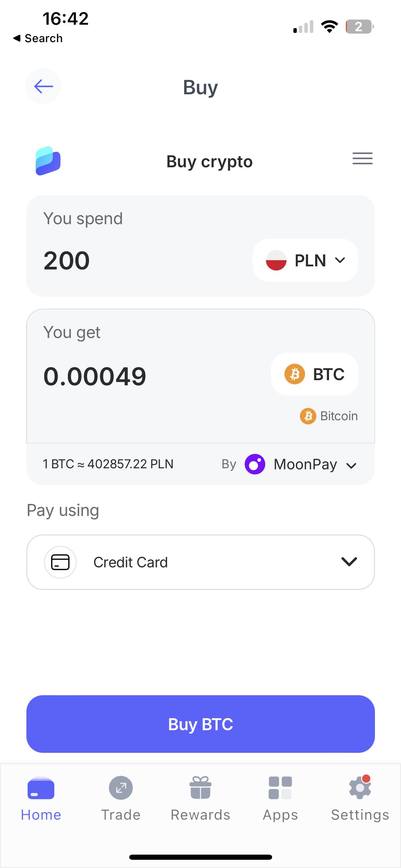The image size is (401, 868).
Task: Tap the back arrow button
Action: (43, 86)
